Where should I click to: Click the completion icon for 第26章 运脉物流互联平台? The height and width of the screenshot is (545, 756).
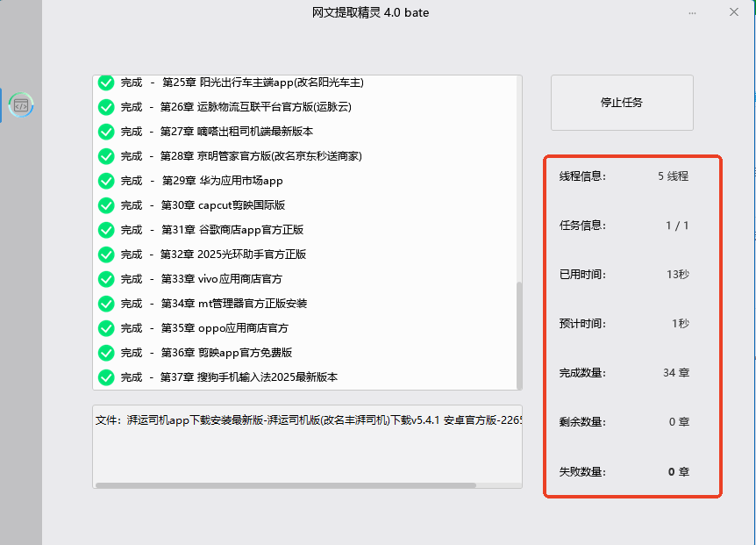point(106,107)
